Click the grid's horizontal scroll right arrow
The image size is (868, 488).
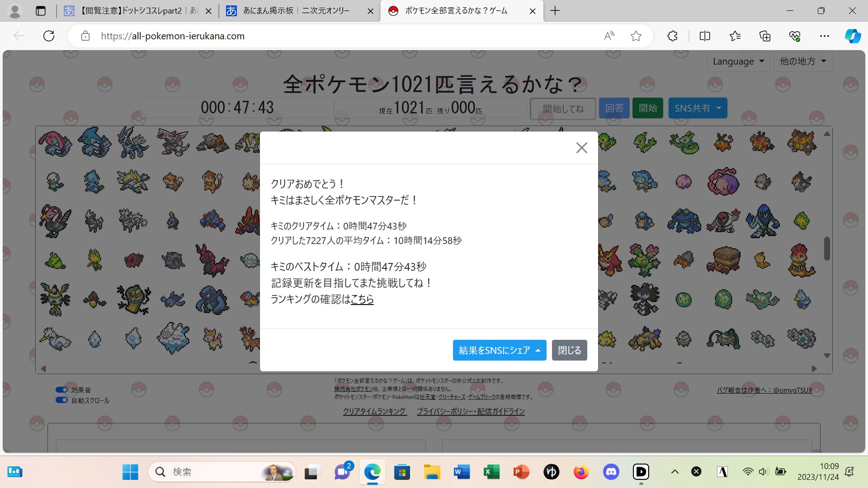(x=814, y=369)
